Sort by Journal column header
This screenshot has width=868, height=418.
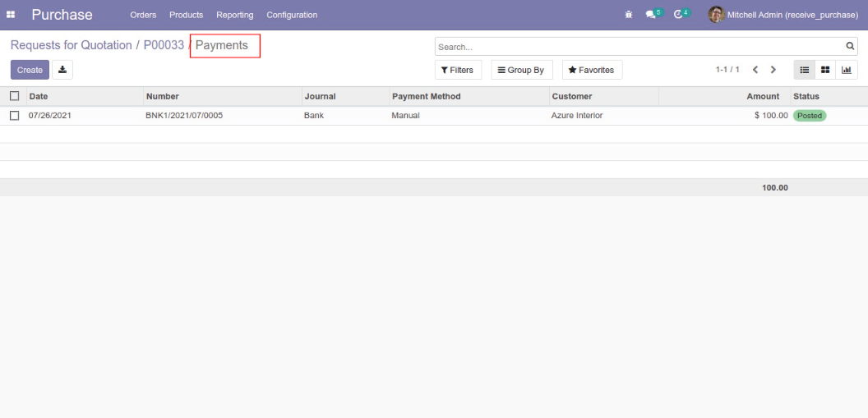[x=345, y=96]
